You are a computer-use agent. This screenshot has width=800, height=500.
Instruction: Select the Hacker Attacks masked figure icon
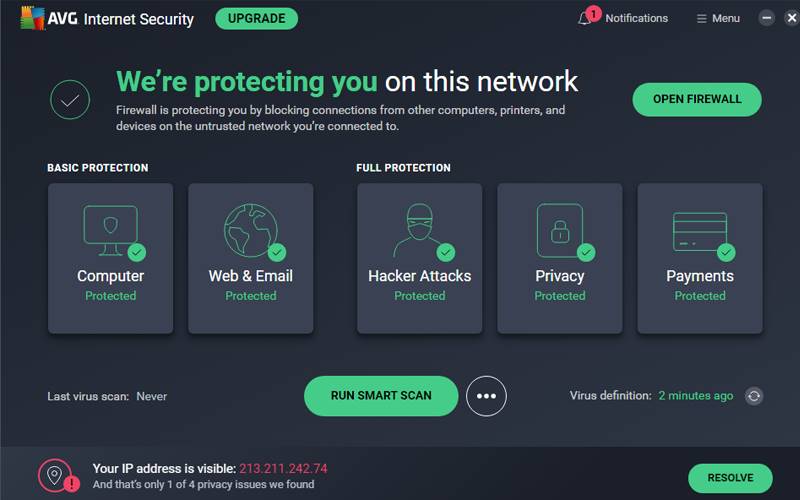[x=419, y=231]
